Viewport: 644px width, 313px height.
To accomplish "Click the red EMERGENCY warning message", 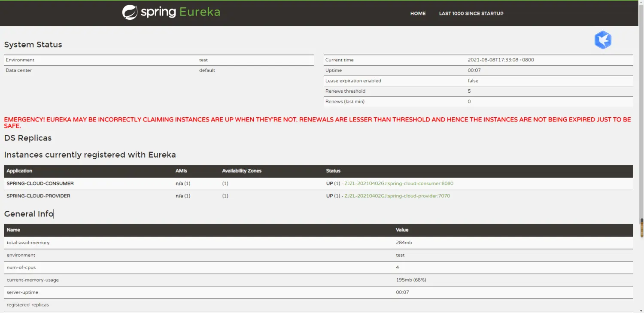I will pyautogui.click(x=318, y=122).
